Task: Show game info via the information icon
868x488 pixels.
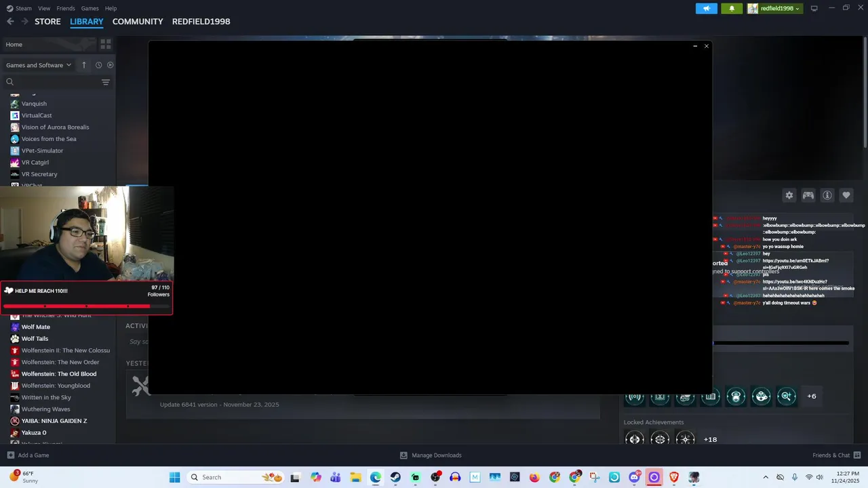Action: [827, 195]
